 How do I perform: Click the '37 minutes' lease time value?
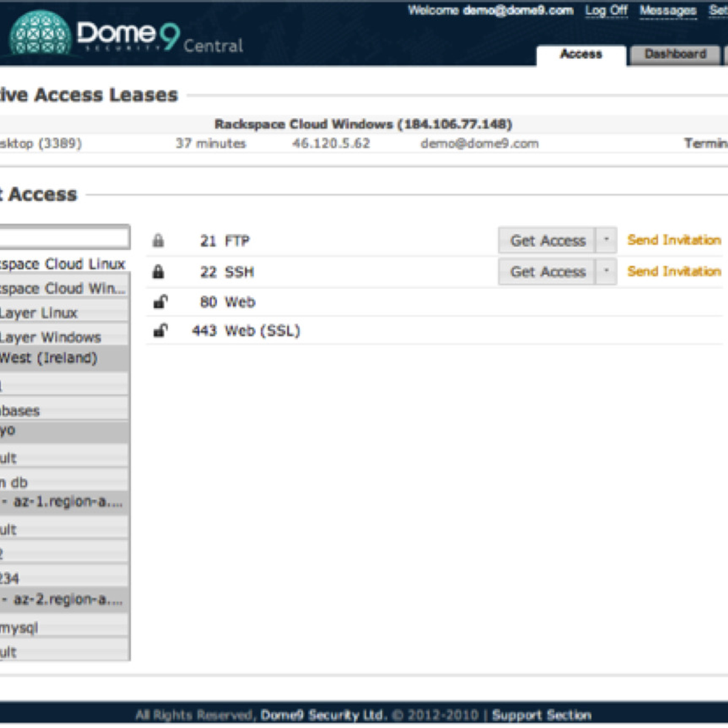(x=211, y=144)
